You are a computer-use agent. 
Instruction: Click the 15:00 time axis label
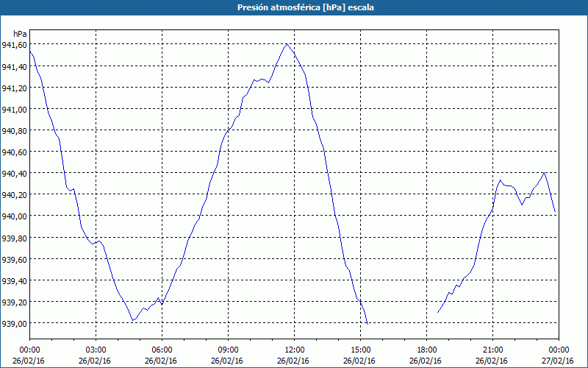click(360, 350)
